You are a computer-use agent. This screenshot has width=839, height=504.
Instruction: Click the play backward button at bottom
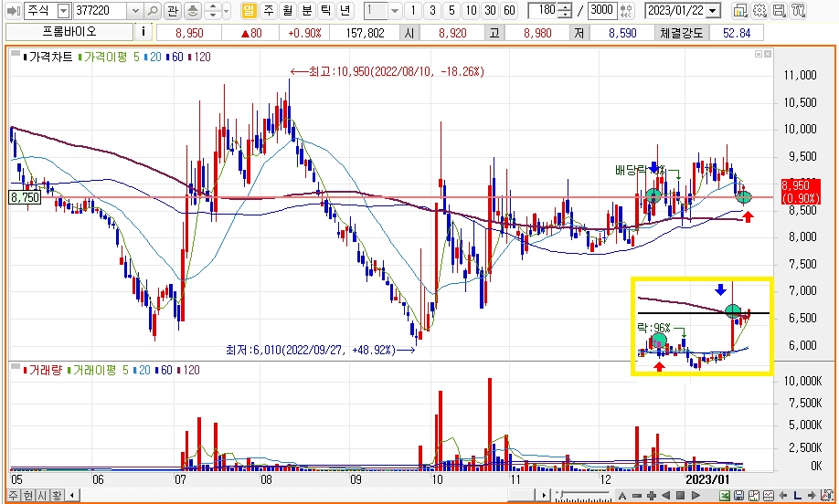(665, 496)
